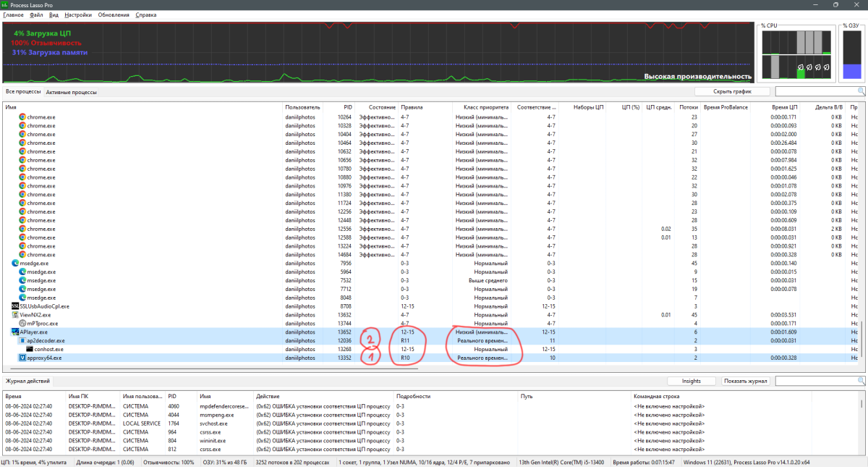Viewport: 868px width, 467px height.
Task: Click the Process Lasso title bar app icon
Action: (5, 4)
